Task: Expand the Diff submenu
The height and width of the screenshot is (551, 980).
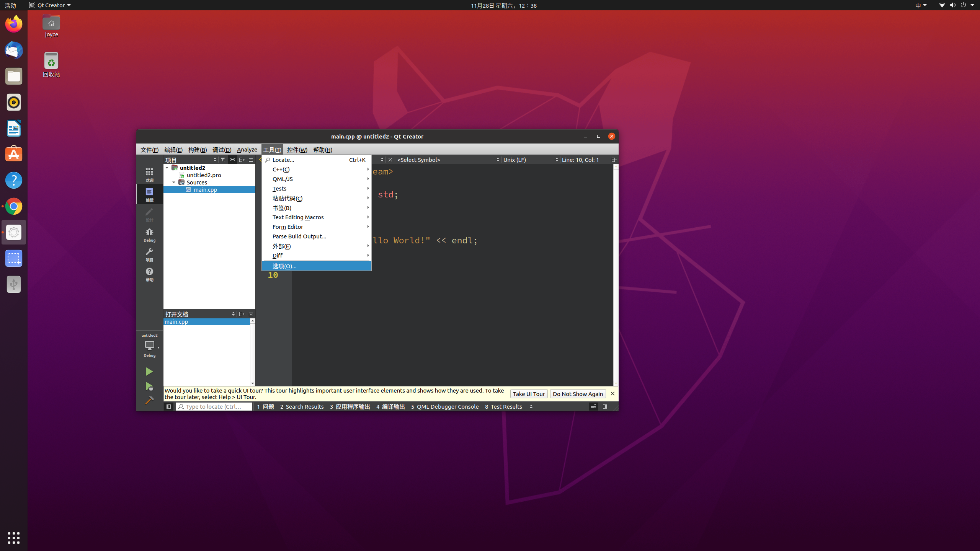Action: pos(317,255)
